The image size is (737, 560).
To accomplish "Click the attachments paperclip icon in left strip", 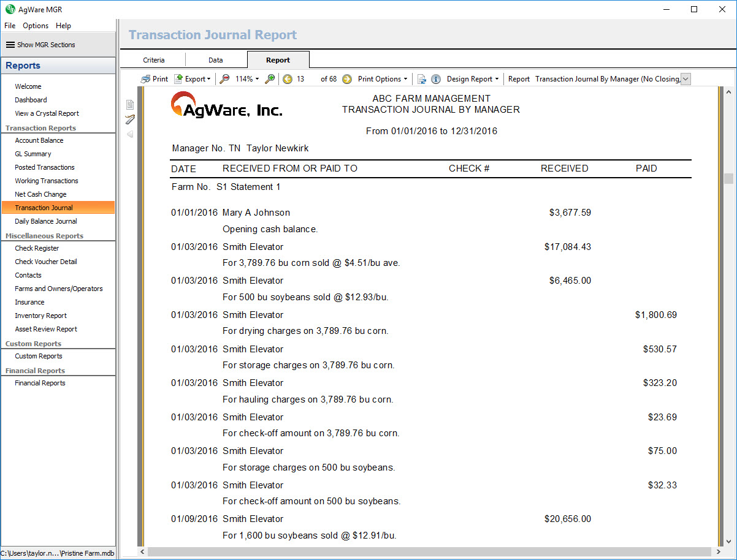I will pos(130,119).
